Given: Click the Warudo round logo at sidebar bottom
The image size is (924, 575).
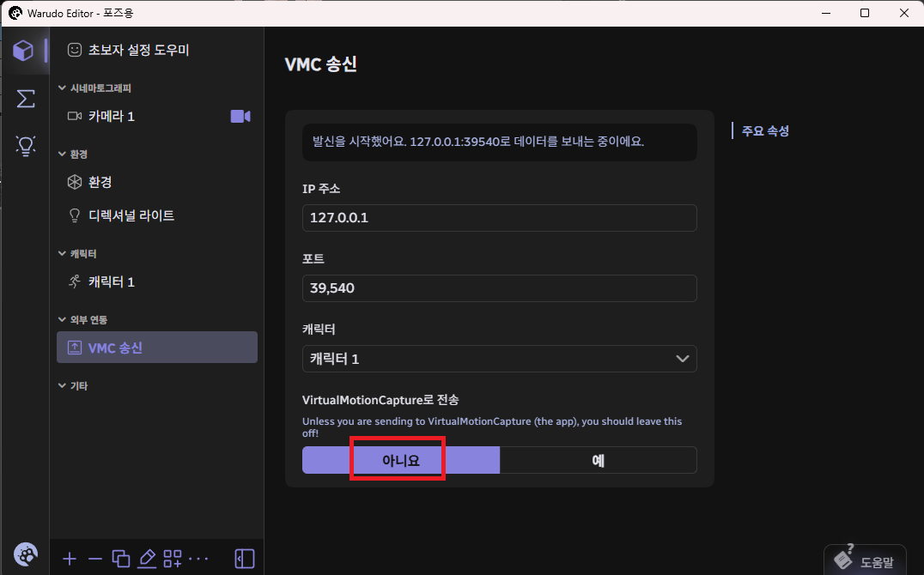Looking at the screenshot, I should point(26,554).
